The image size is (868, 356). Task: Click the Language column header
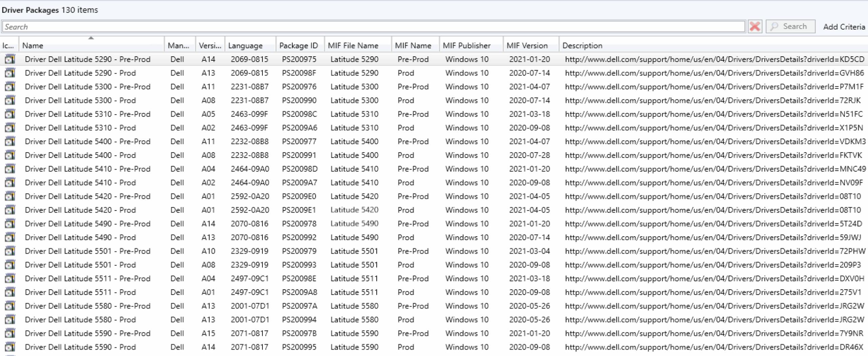pyautogui.click(x=245, y=45)
